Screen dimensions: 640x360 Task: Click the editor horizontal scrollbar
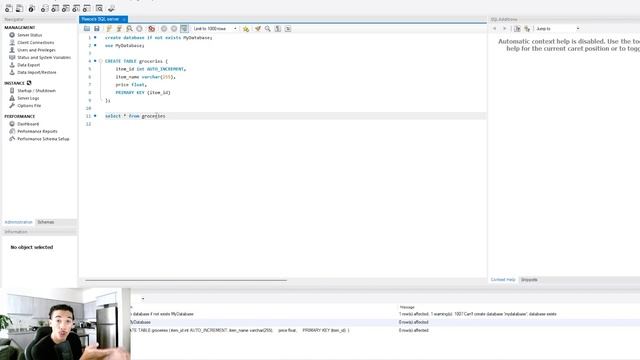pyautogui.click(x=186, y=280)
